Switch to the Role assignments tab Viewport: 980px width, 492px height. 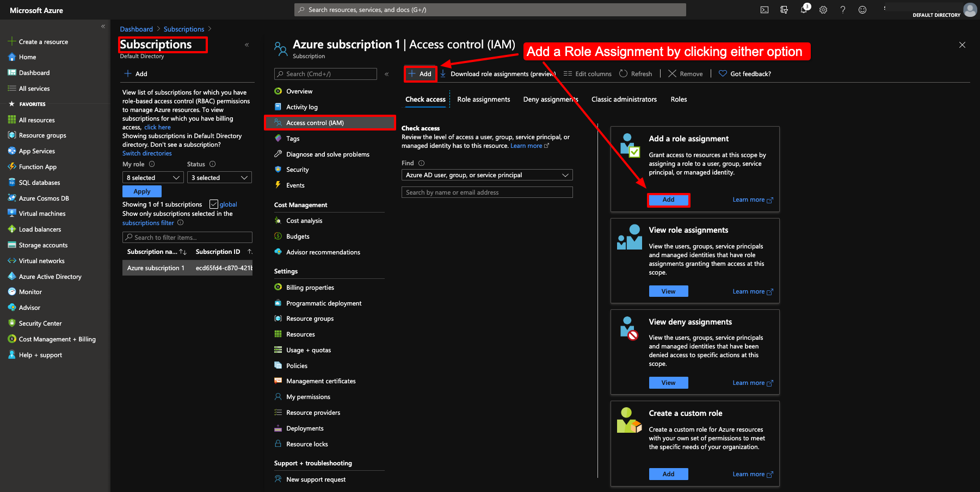coord(483,99)
